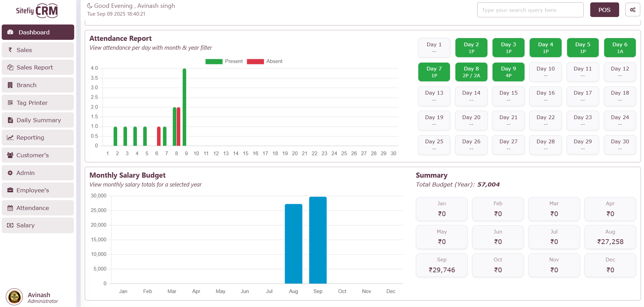Click the Reporting chart line icon
This screenshot has height=307, width=644.
[x=10, y=138]
